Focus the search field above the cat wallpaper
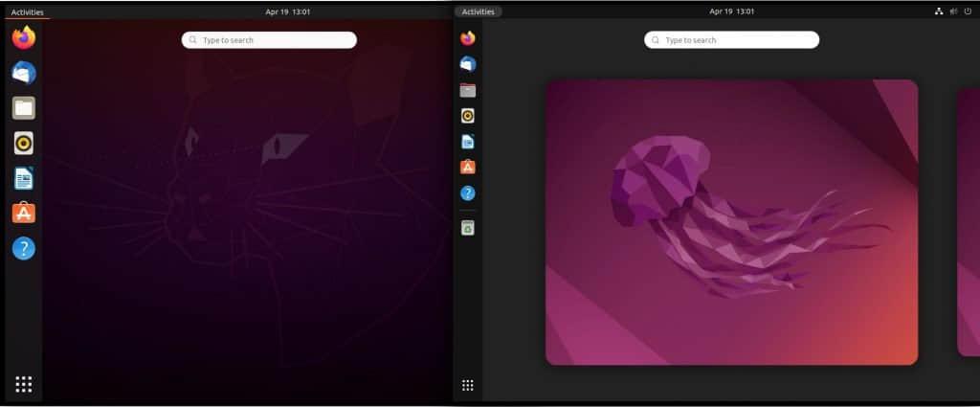 click(x=270, y=40)
